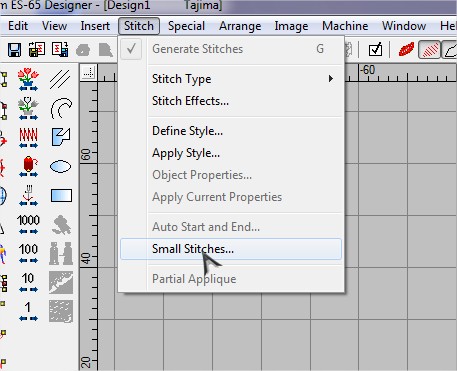Toggle the red hatched stitch view button

pyautogui.click(x=429, y=50)
